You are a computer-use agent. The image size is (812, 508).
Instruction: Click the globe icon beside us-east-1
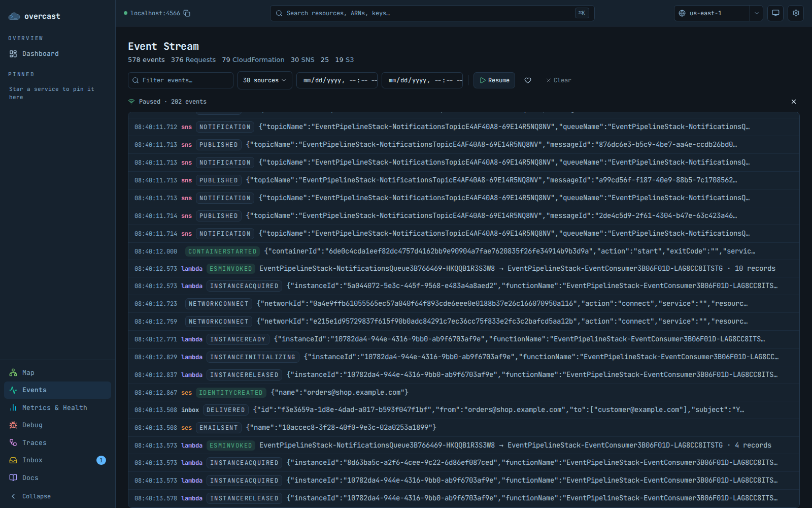[682, 13]
